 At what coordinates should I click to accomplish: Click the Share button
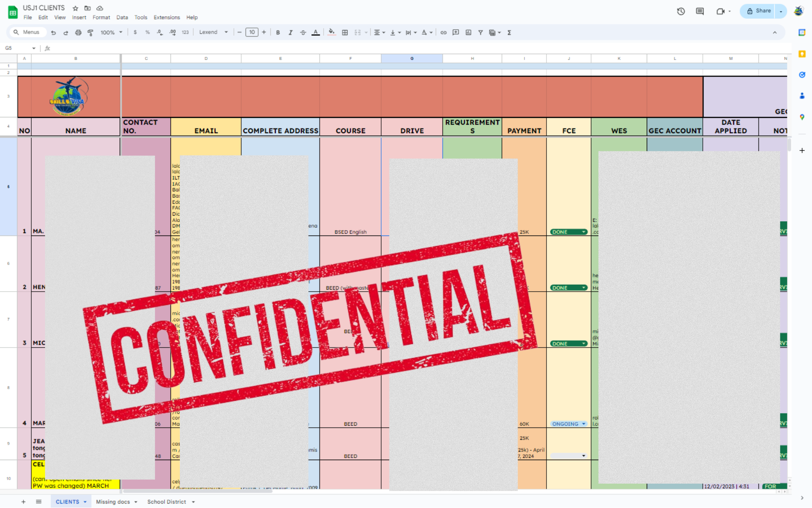(758, 11)
